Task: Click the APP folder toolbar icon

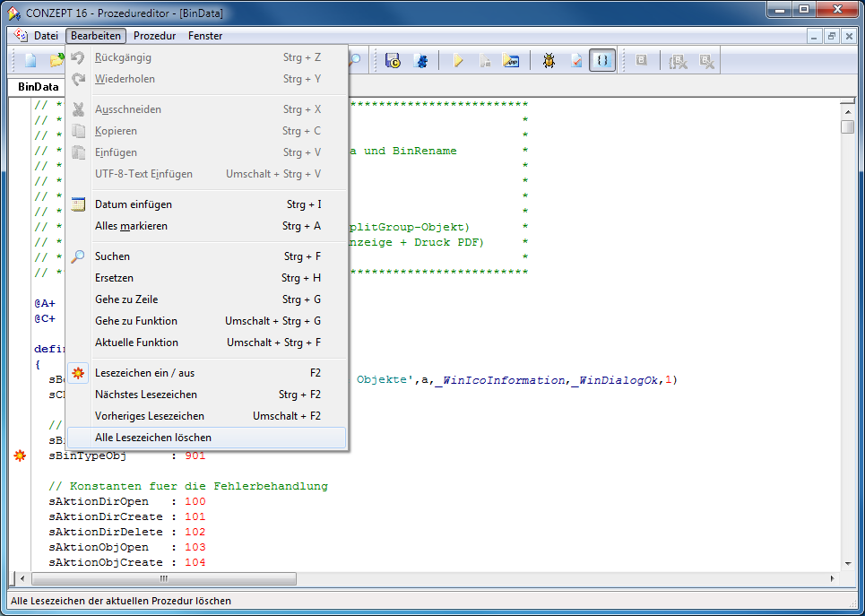Action: 511,61
